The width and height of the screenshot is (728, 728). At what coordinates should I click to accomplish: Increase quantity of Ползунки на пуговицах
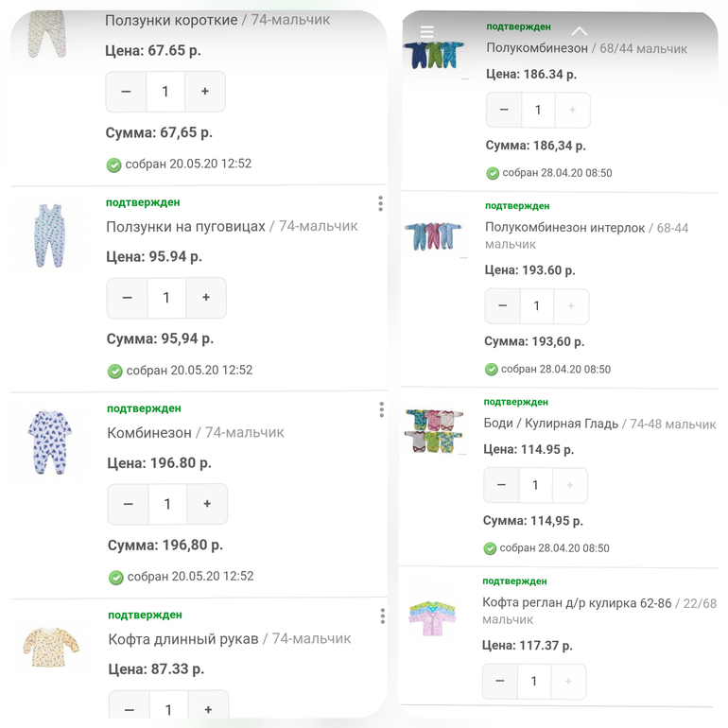pyautogui.click(x=205, y=298)
